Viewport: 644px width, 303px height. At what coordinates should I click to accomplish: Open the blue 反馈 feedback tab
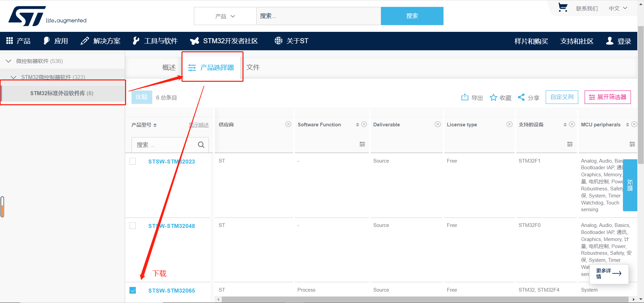click(x=630, y=185)
